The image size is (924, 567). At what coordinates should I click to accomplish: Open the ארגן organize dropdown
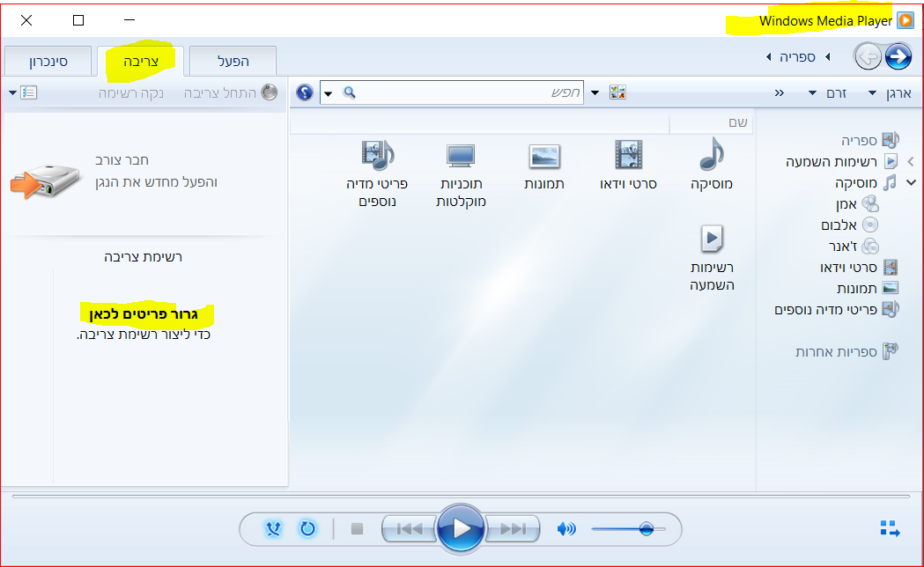[891, 93]
